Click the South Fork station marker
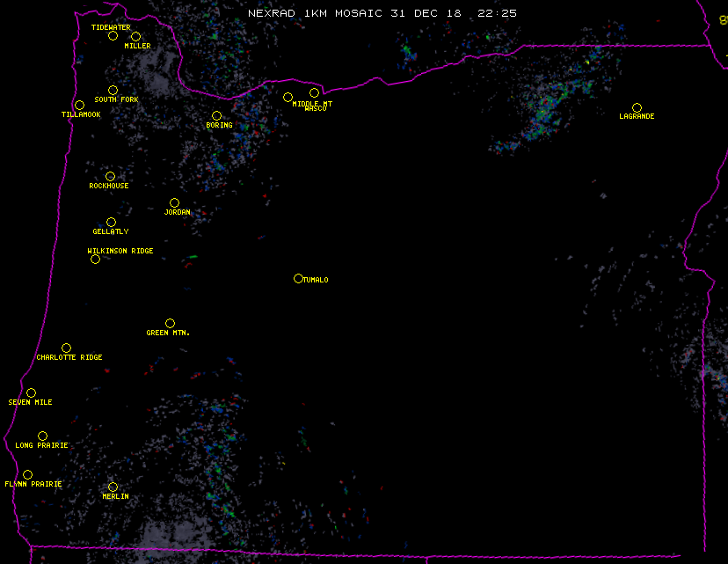 [x=113, y=90]
